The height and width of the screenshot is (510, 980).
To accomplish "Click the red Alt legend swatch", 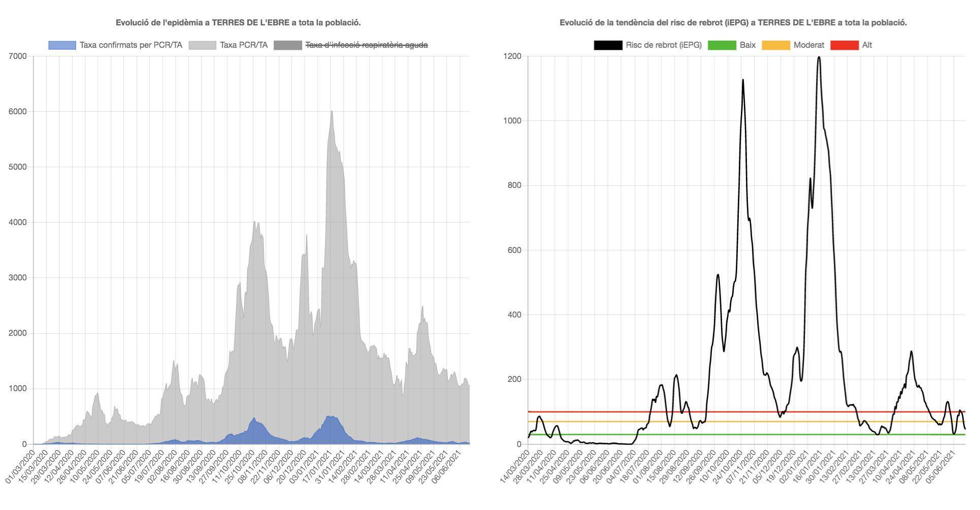I will (844, 45).
